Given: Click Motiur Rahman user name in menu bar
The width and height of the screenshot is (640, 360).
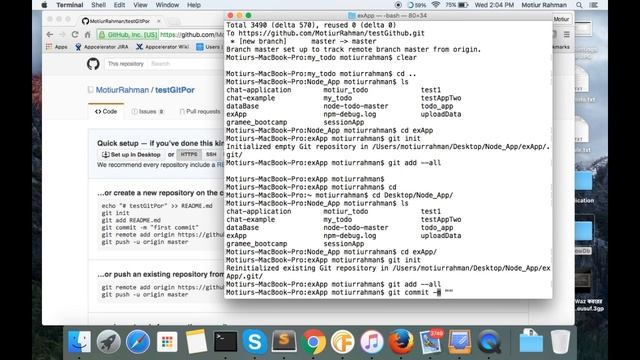Looking at the screenshot, I should [544, 5].
